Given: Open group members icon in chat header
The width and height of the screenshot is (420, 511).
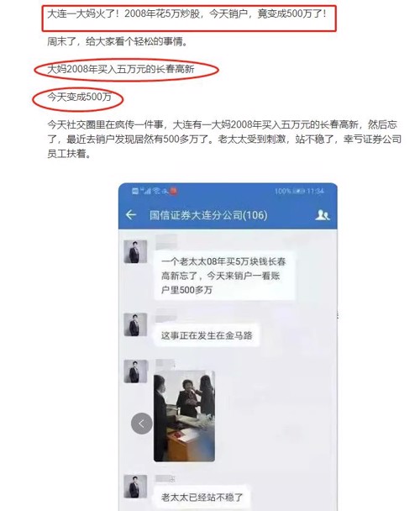Looking at the screenshot, I should click(x=323, y=215).
